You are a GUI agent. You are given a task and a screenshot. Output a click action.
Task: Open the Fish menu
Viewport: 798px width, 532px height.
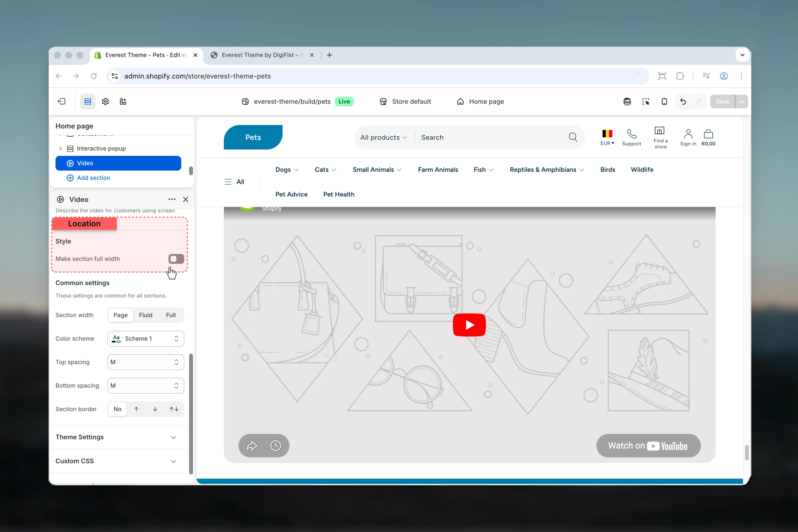tap(484, 170)
